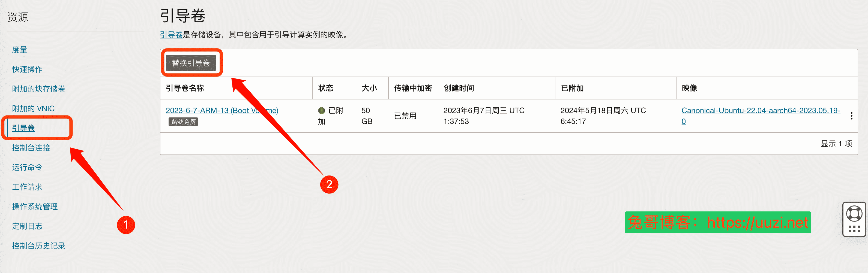The image size is (868, 273).
Task: Open the 2023-6-7-ARM-13 (Boot Volume) link
Action: click(222, 110)
